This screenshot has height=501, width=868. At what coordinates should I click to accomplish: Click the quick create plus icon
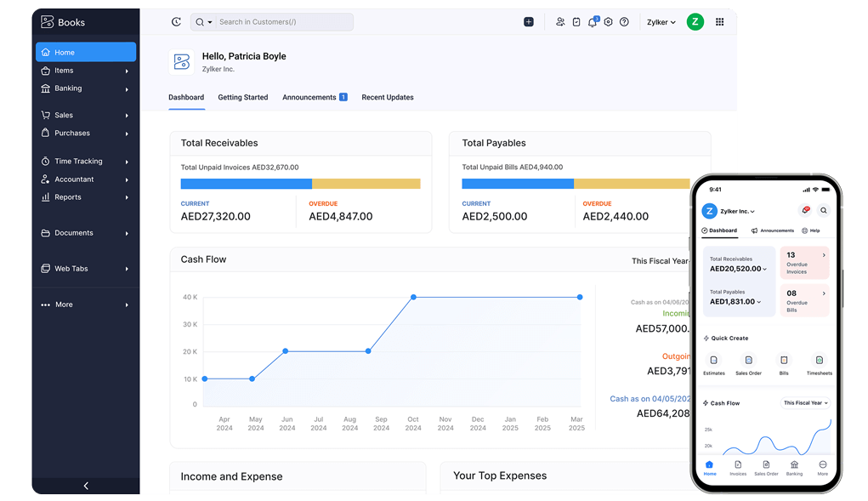[529, 22]
